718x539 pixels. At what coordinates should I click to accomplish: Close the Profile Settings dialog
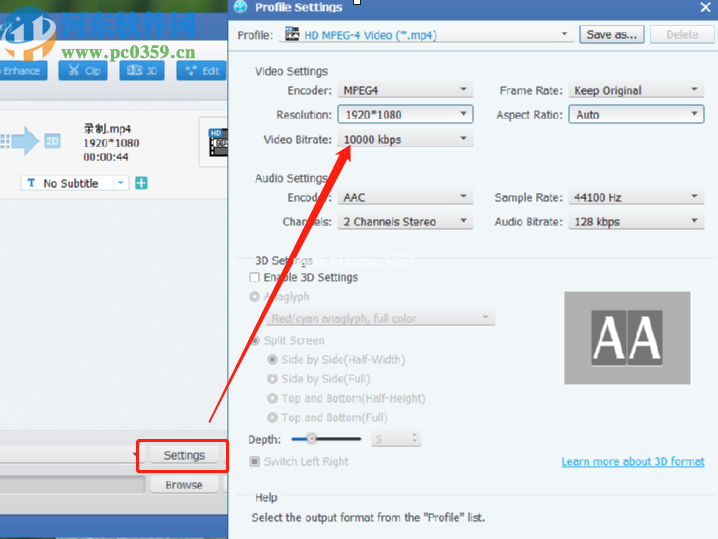pos(704,7)
